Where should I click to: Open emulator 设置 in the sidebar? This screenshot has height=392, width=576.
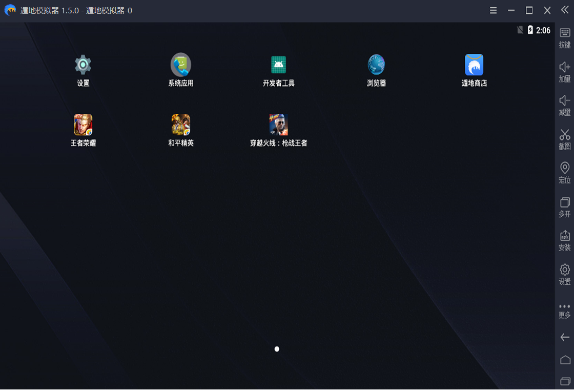[x=565, y=275]
